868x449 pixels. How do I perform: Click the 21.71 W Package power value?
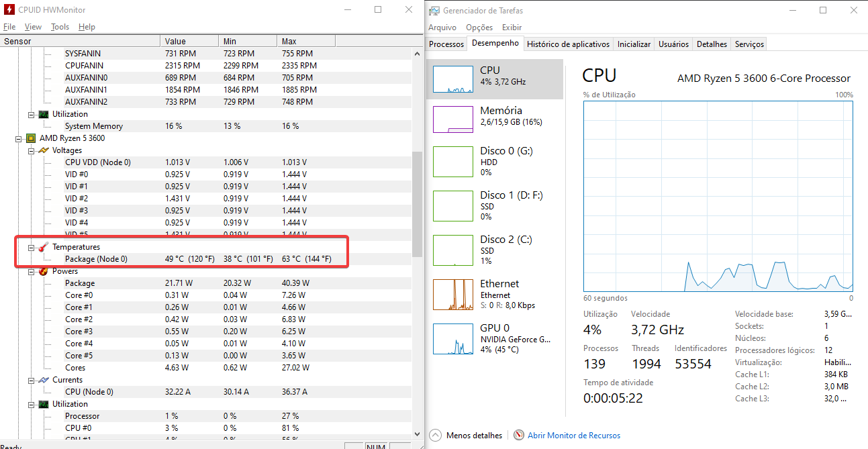179,283
